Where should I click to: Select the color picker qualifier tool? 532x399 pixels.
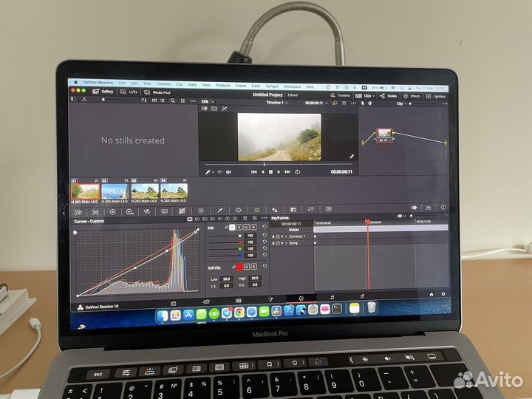[208, 172]
